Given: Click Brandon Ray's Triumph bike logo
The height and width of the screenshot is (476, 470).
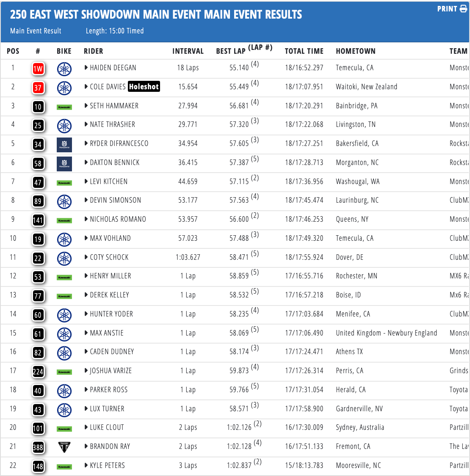Looking at the screenshot, I should [64, 447].
